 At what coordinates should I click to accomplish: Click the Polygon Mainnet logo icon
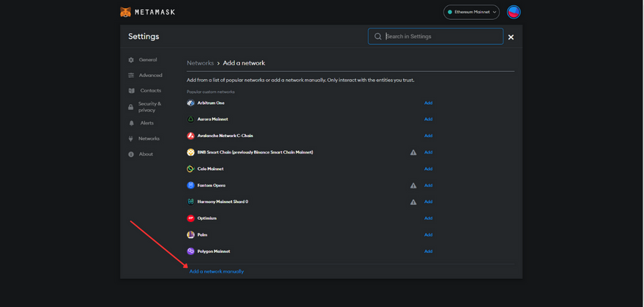point(191,251)
